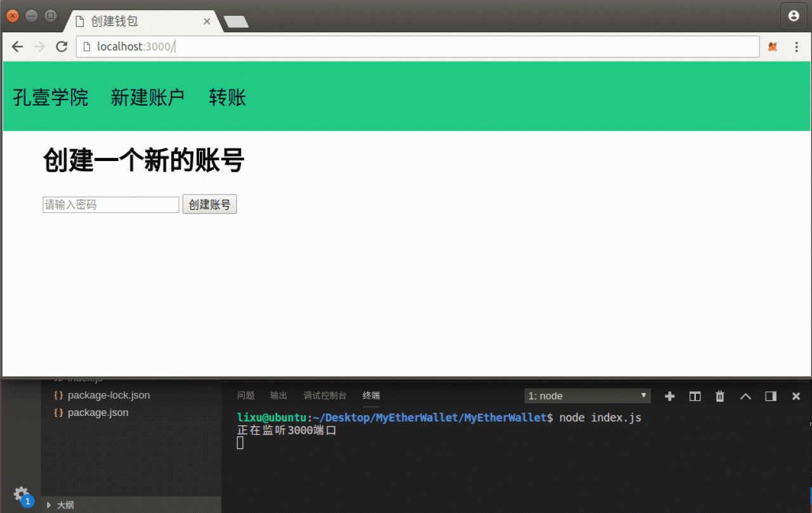Maximize terminal panel with up chevron
The image size is (812, 513).
tap(745, 396)
